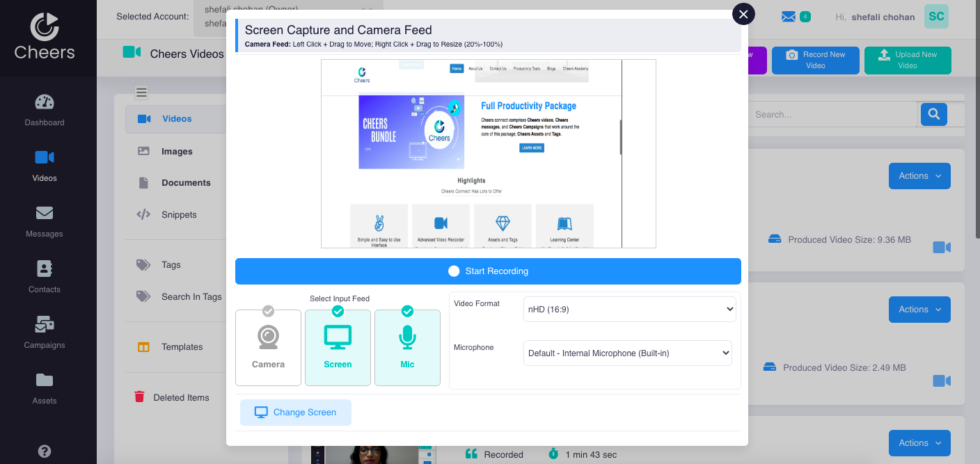This screenshot has width=980, height=464.
Task: Open the Dashboard from sidebar
Action: pyautogui.click(x=45, y=110)
